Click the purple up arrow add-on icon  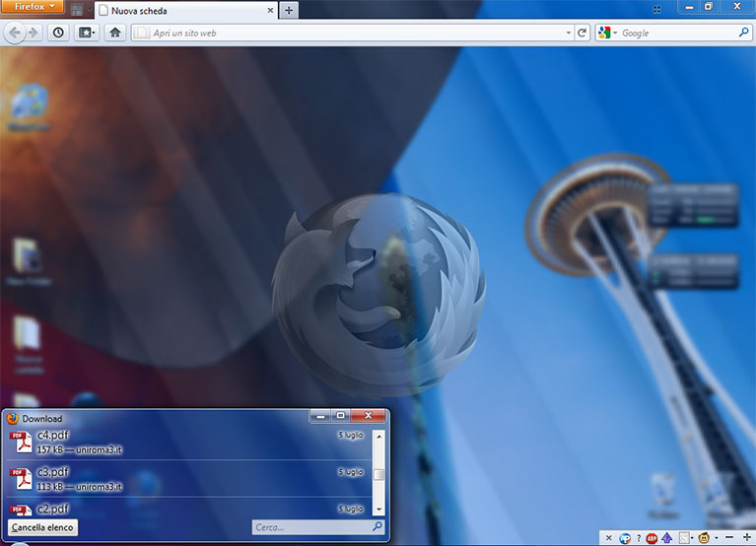pos(667,538)
